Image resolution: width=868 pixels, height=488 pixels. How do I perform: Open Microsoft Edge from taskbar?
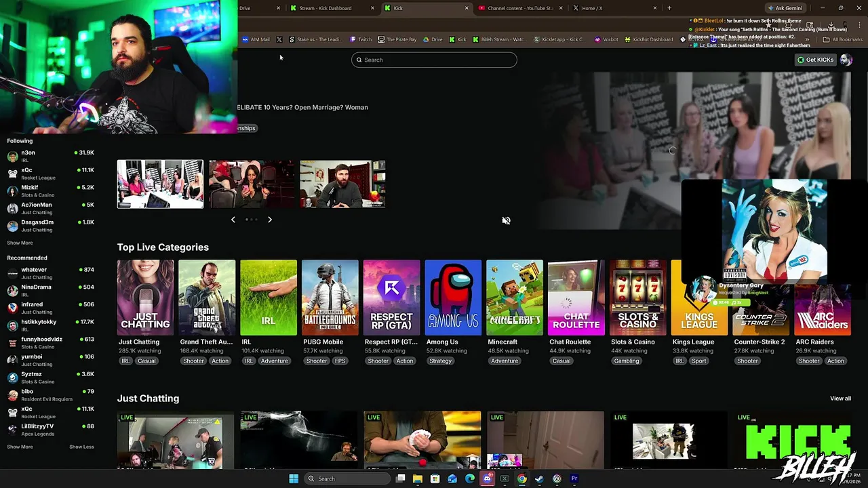click(470, 479)
